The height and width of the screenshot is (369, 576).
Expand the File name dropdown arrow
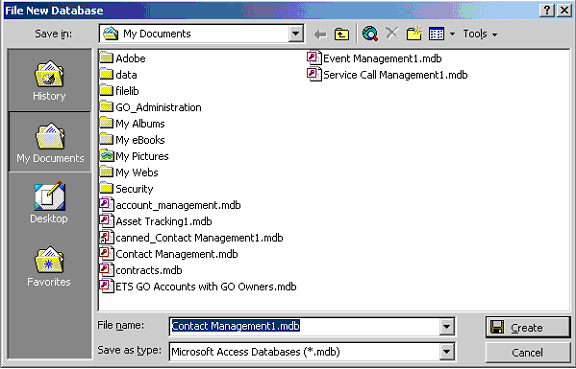446,326
